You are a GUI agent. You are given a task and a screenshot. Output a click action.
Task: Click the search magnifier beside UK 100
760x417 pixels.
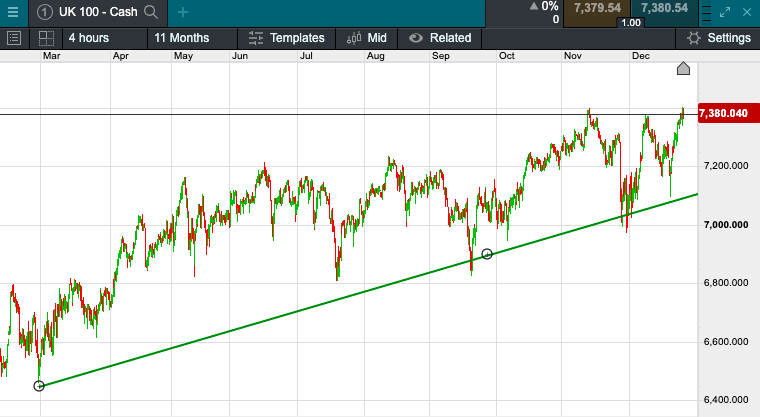pyautogui.click(x=150, y=12)
